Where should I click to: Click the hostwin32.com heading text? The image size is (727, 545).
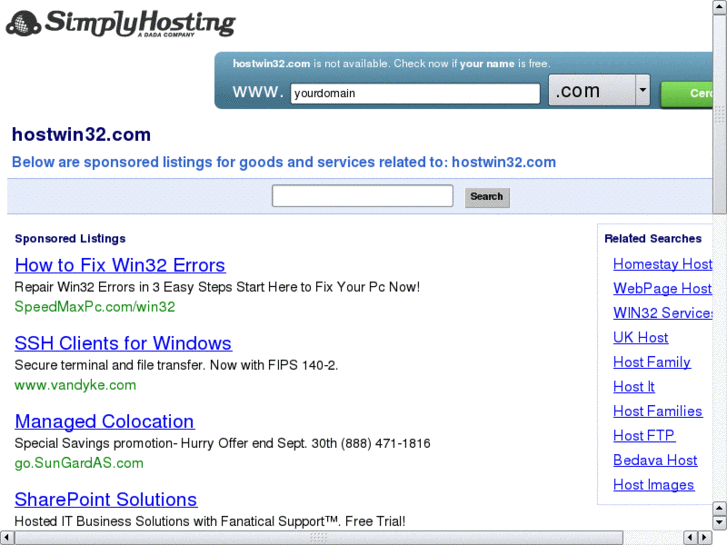81,135
